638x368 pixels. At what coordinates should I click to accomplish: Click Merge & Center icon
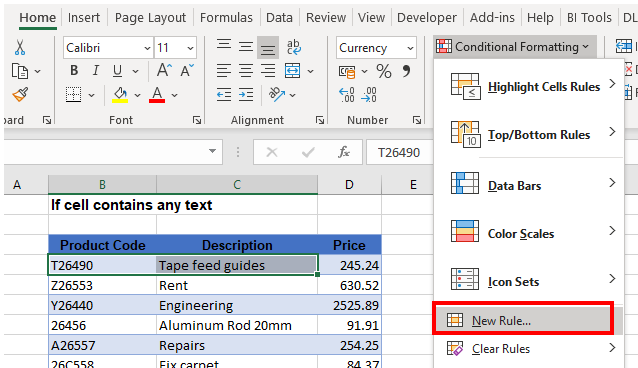[293, 71]
